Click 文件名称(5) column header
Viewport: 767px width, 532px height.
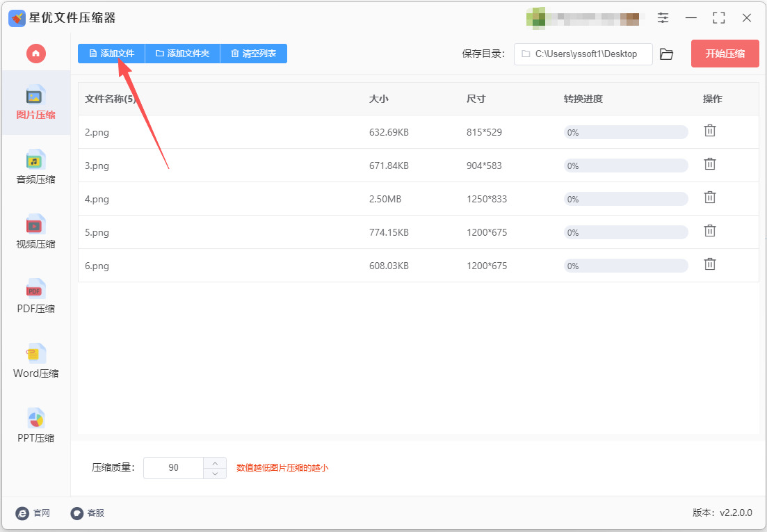pos(110,99)
